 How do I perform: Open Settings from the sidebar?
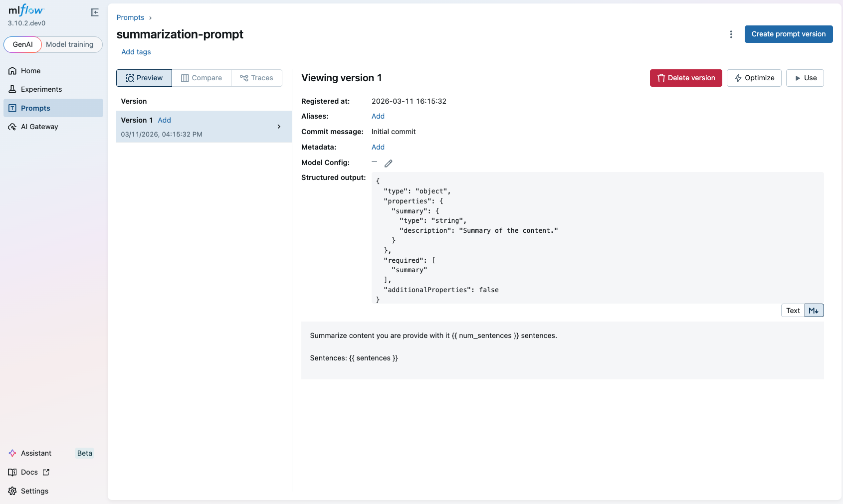click(34, 491)
